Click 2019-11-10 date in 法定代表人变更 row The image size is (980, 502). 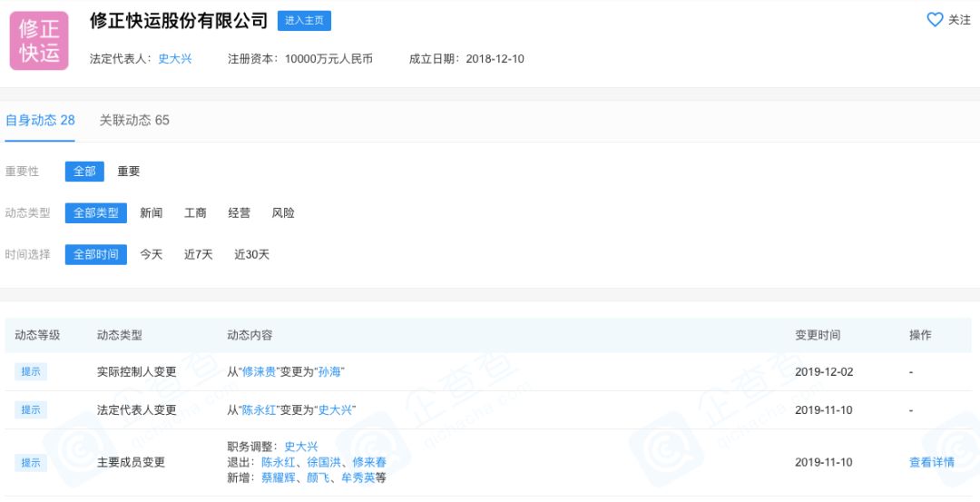click(x=824, y=410)
